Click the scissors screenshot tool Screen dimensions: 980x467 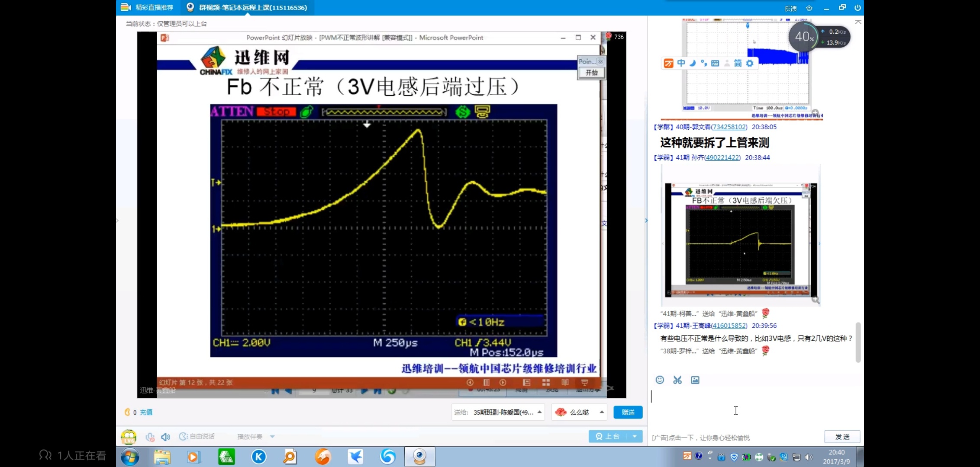[677, 380]
